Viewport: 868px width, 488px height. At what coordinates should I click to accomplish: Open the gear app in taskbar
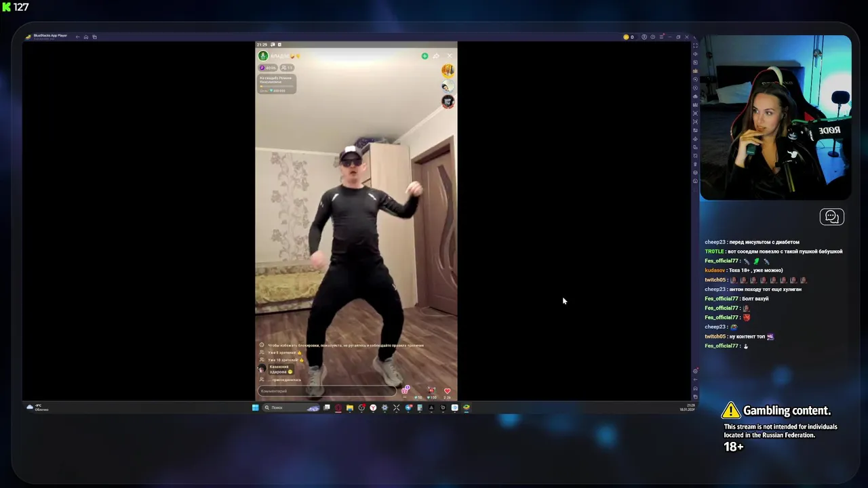pos(384,407)
